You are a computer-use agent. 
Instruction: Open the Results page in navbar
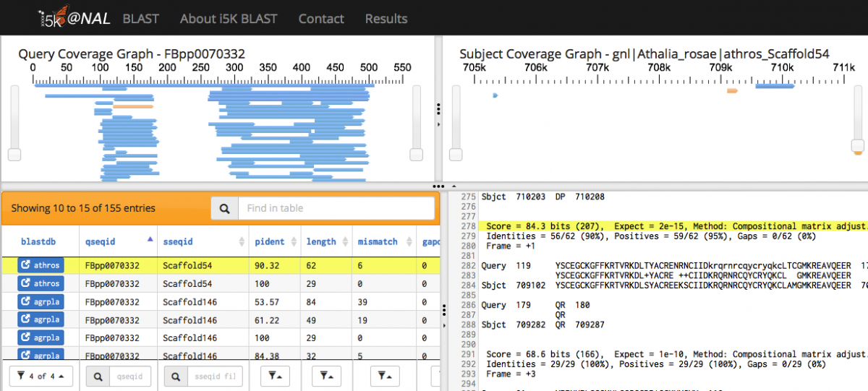(386, 19)
